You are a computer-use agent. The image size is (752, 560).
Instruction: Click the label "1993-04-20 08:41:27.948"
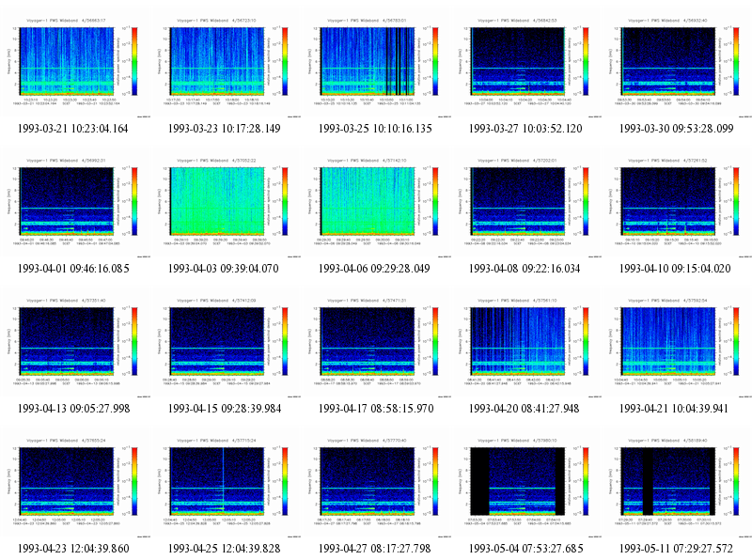tap(525, 409)
